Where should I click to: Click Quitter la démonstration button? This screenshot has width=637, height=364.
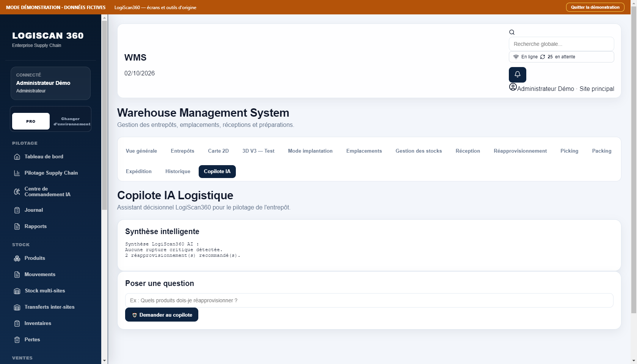pyautogui.click(x=595, y=7)
